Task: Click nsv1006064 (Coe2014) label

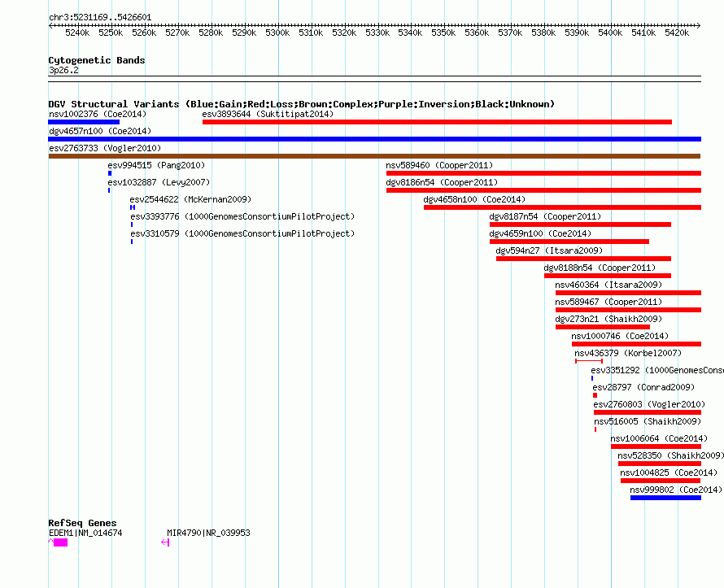Action: (659, 438)
